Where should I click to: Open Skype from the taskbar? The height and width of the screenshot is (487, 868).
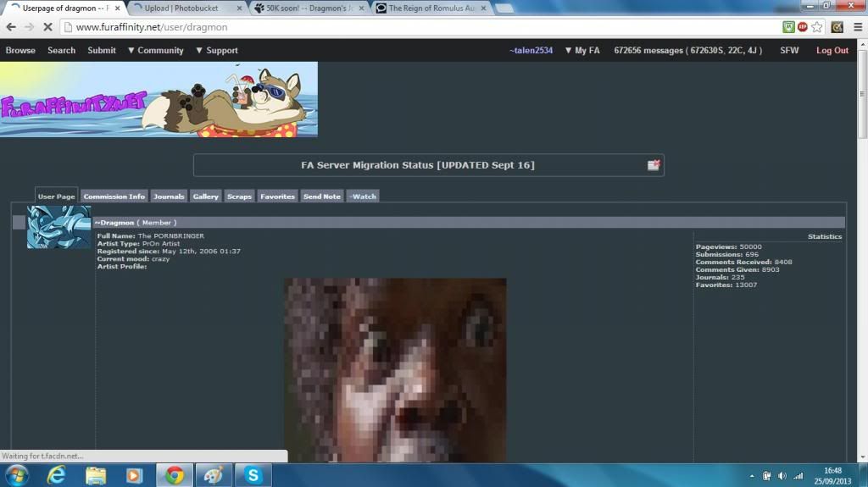tap(253, 475)
